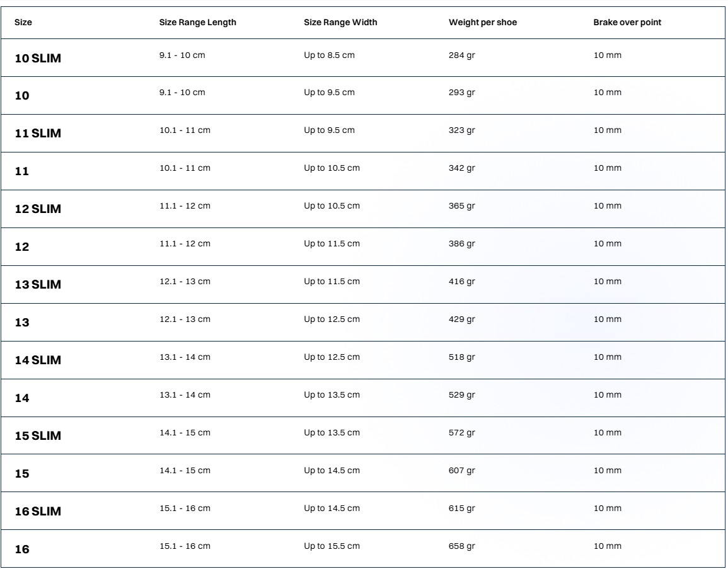Click the '518 gr' weight cell
The height and width of the screenshot is (569, 728).
pos(461,357)
